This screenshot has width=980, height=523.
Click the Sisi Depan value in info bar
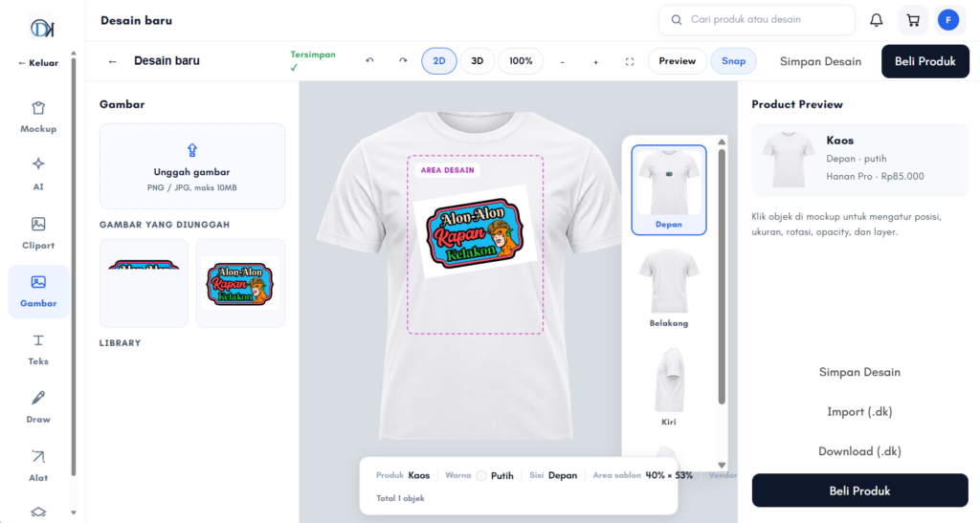[x=563, y=475]
